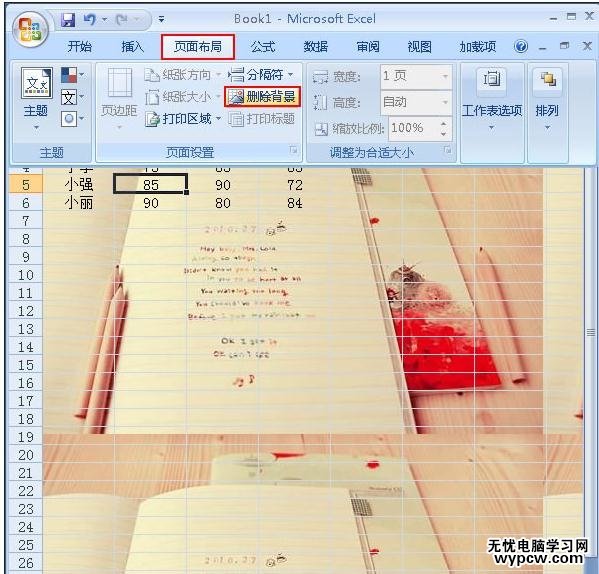Open the 加载项 tab
This screenshot has height=574, width=599.
[x=478, y=47]
